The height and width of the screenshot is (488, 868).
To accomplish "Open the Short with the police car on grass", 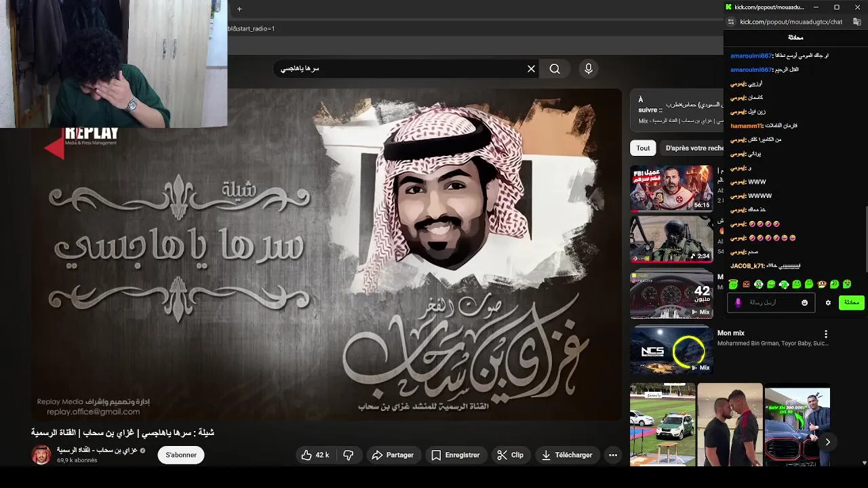I will pyautogui.click(x=663, y=425).
